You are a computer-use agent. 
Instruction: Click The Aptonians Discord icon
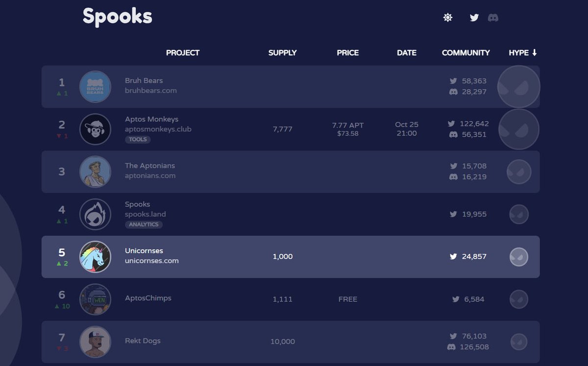(453, 177)
